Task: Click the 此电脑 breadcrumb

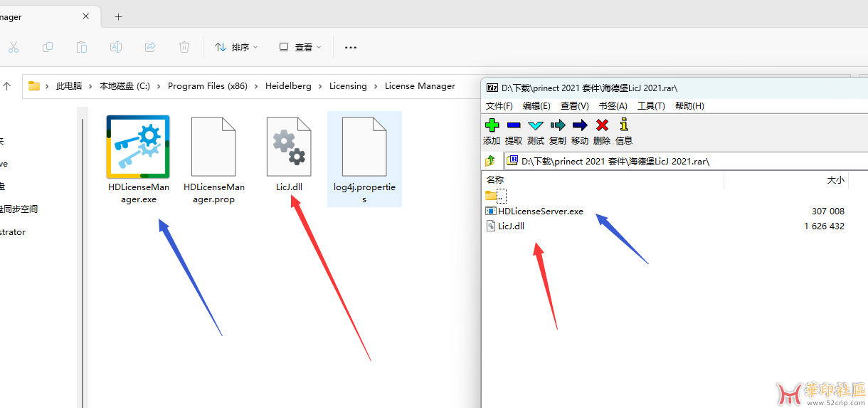Action: coord(69,86)
